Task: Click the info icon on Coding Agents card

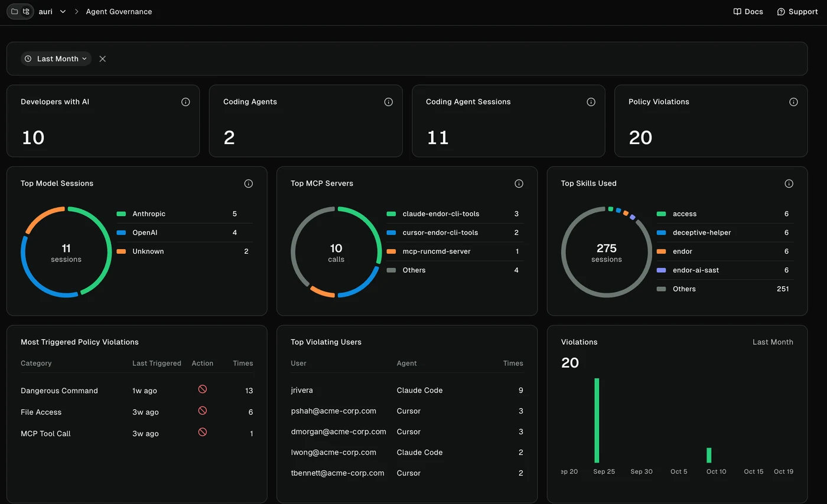Action: tap(388, 102)
